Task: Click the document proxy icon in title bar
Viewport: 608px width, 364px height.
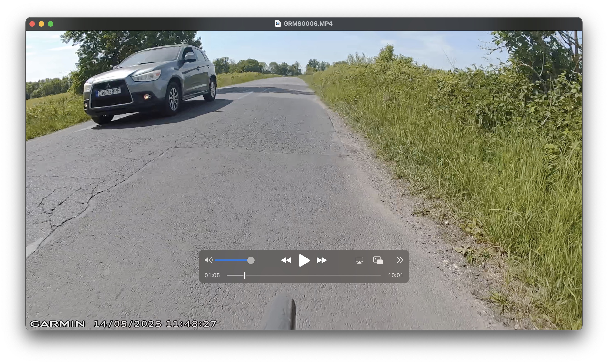Action: click(278, 24)
